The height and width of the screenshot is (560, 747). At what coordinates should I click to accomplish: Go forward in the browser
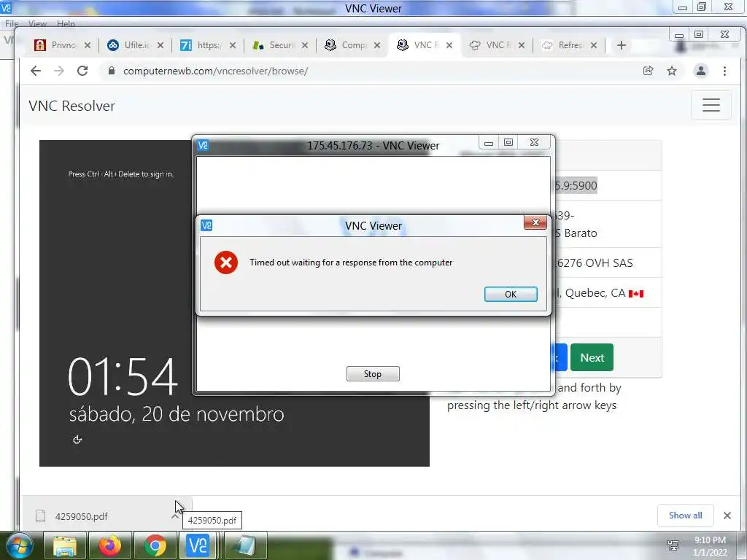[x=58, y=71]
